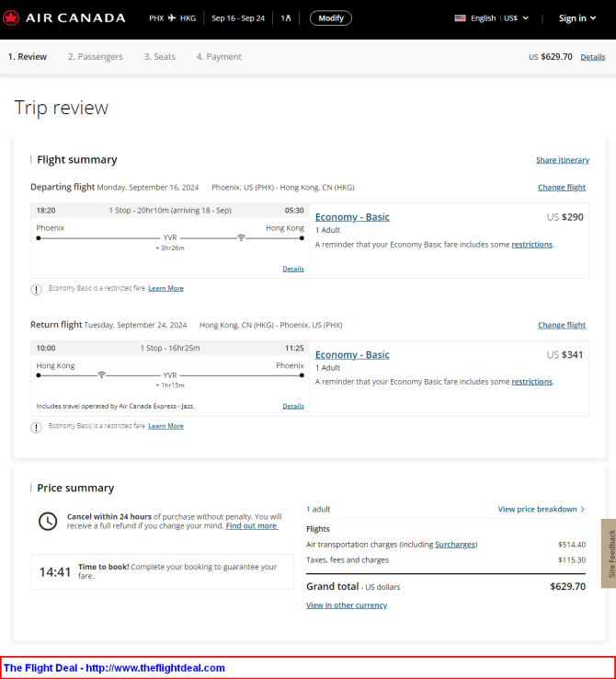Click Learn More under departing flight

tap(165, 288)
